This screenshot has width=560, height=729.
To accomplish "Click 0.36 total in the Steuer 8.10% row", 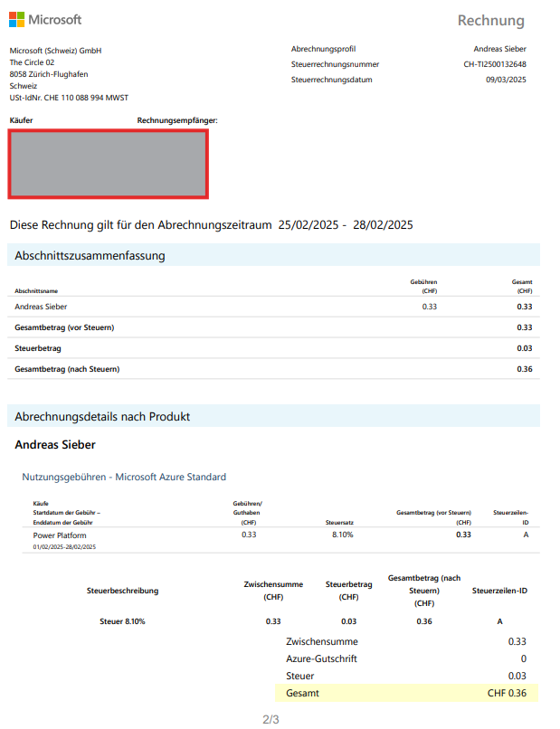I will pos(424,621).
